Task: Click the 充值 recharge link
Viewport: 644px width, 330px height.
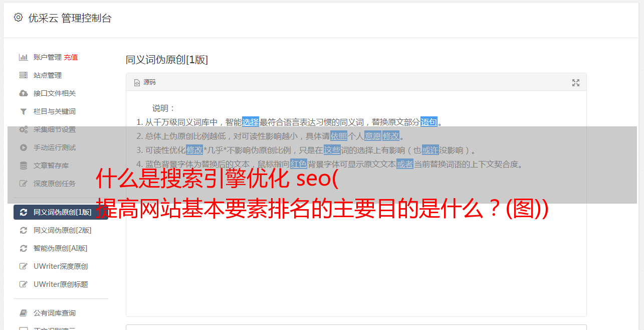Action: coord(71,57)
